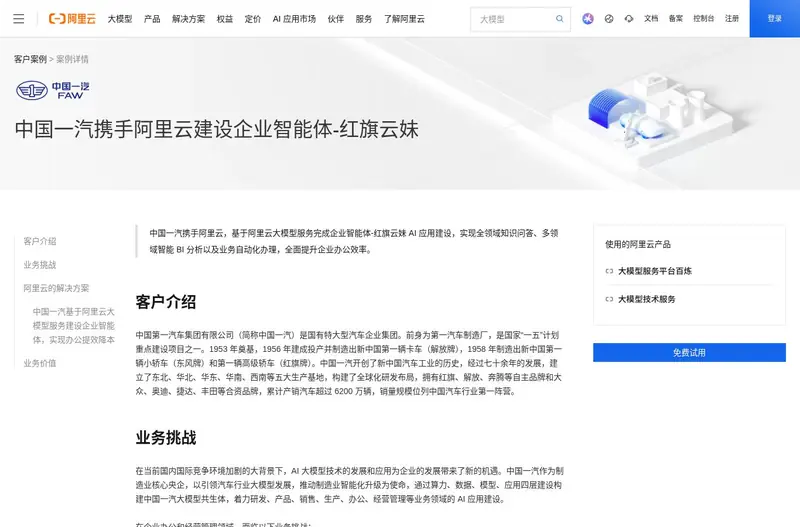The width and height of the screenshot is (800, 527).
Task: Click the 免费试用 button
Action: pos(689,353)
